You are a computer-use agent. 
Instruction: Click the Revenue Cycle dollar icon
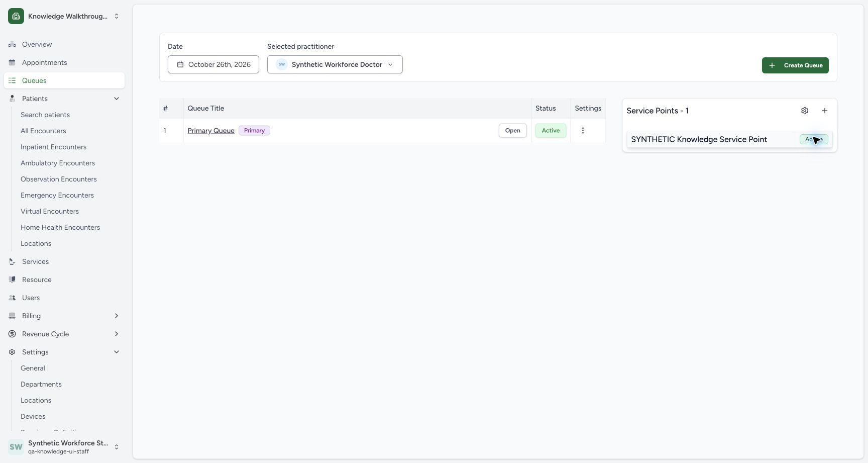click(x=12, y=334)
